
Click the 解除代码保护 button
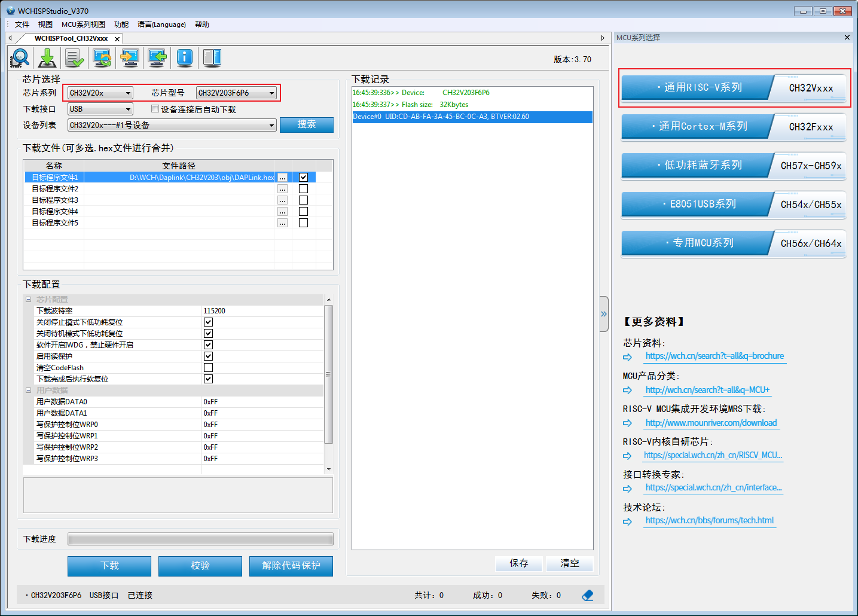(x=291, y=566)
